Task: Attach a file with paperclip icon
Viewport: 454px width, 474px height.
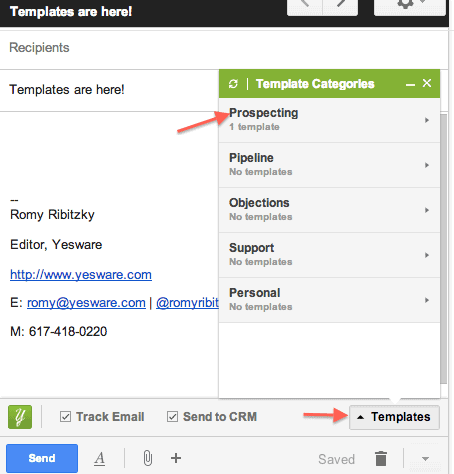Action: coord(148,458)
